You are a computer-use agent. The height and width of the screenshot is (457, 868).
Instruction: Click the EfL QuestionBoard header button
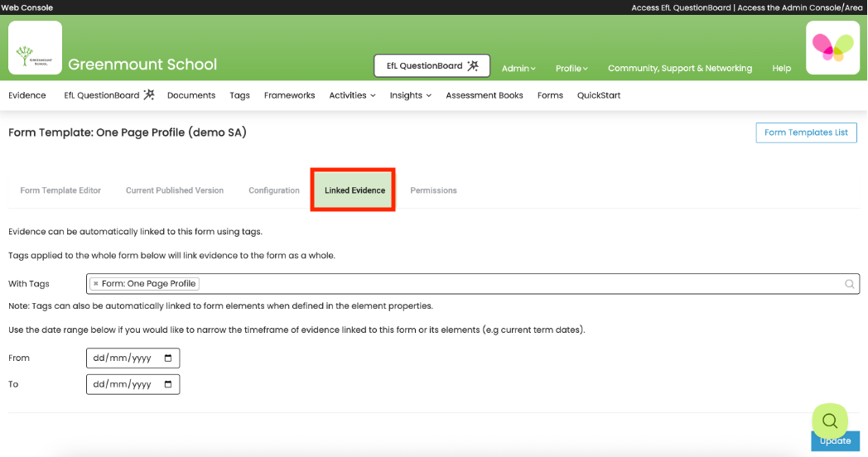pyautogui.click(x=432, y=66)
